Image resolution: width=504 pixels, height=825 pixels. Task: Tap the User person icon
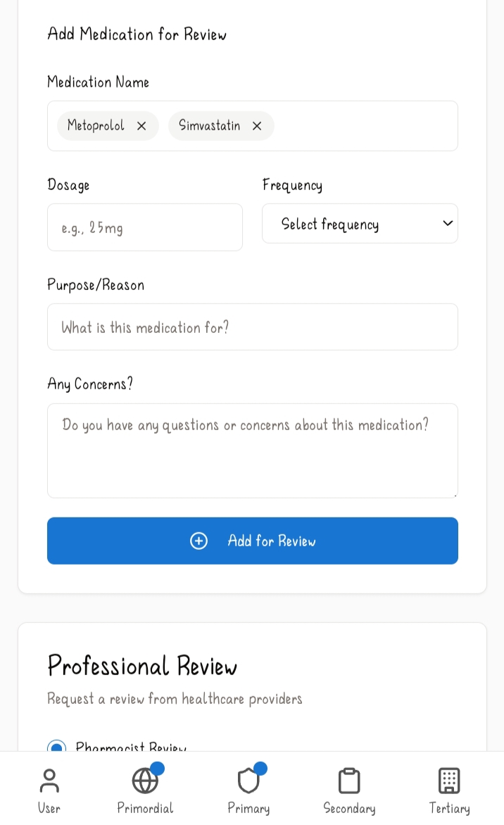[49, 781]
